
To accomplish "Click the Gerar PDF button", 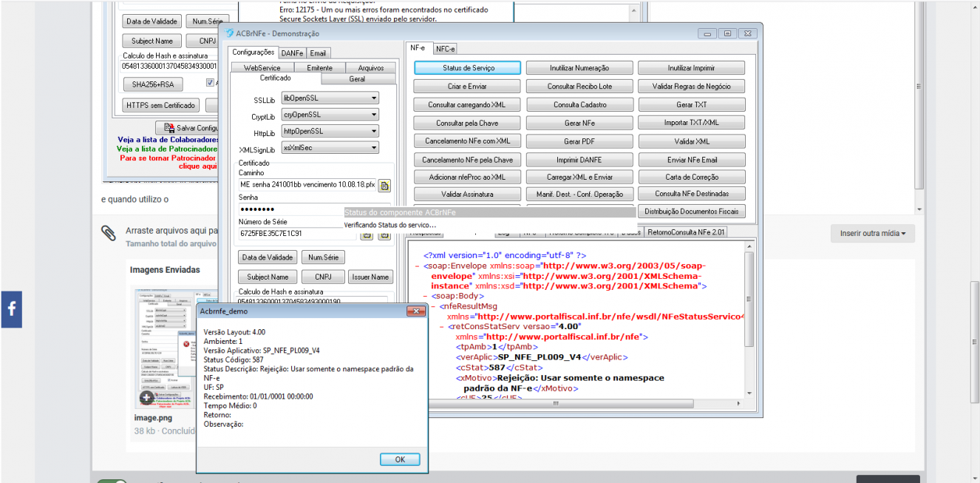I will tap(579, 141).
